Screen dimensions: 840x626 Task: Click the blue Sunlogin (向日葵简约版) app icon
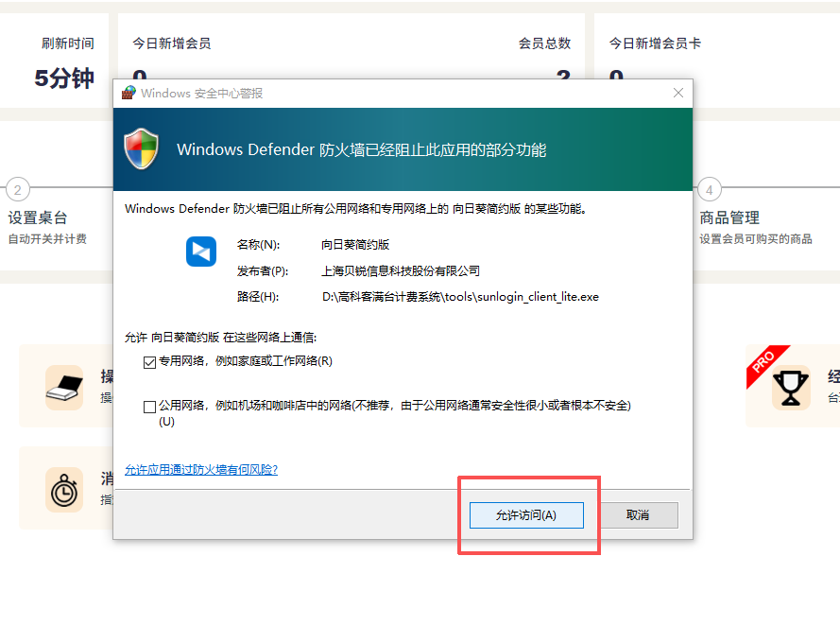click(x=201, y=251)
